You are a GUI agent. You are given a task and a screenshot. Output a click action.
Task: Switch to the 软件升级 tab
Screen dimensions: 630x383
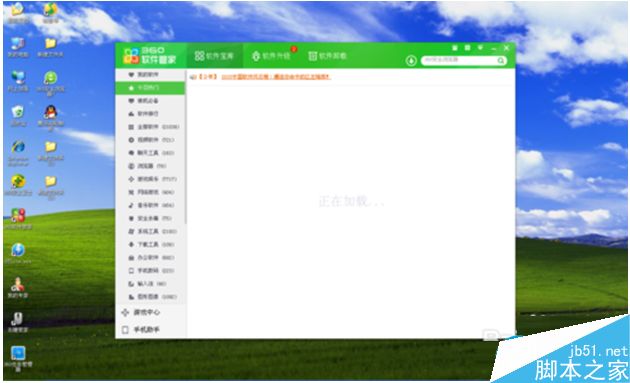(x=272, y=56)
